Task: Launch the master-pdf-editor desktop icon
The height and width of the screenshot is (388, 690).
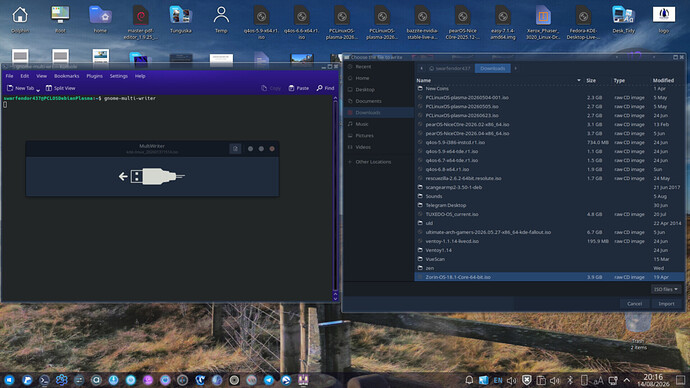Action: (140, 22)
